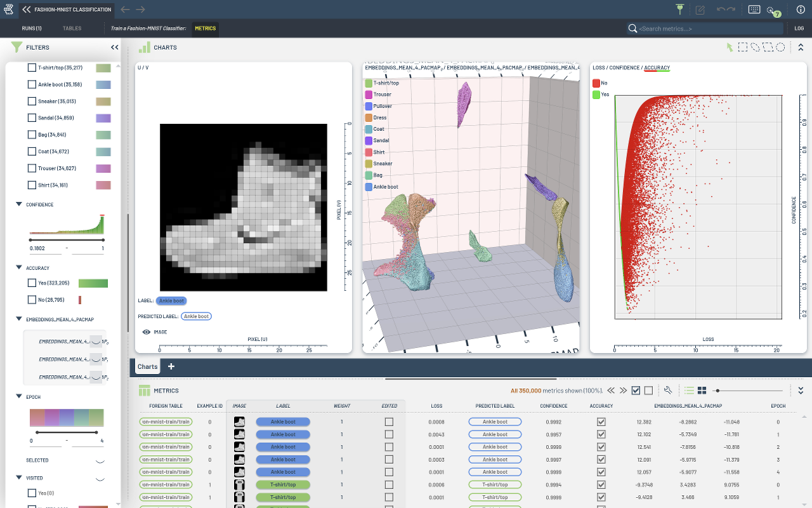This screenshot has width=812, height=508.
Task: Click the Dress color swatch in the legend
Action: (x=369, y=117)
